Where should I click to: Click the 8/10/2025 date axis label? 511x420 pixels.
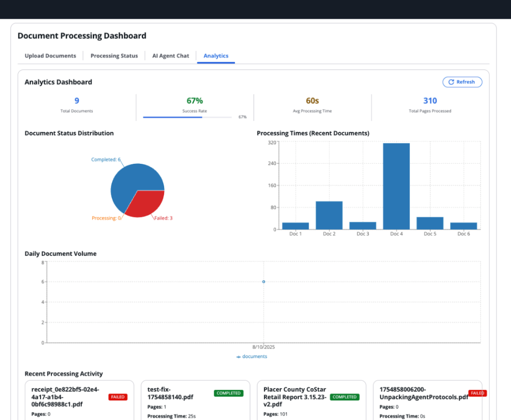coord(263,347)
